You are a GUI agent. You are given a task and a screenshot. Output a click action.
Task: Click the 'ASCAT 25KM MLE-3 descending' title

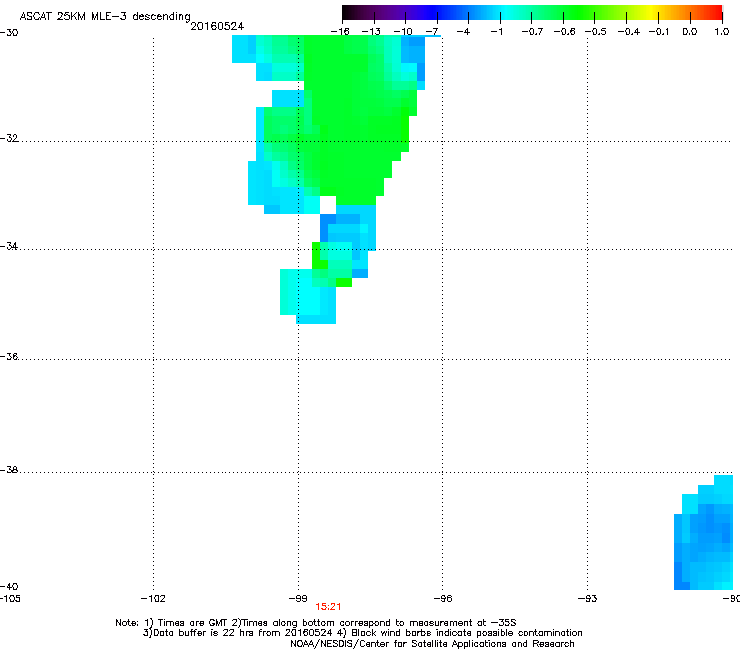click(105, 17)
